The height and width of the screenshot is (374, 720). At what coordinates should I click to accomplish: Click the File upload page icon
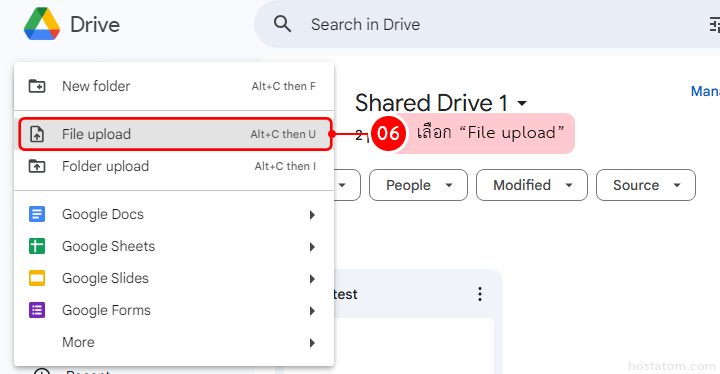coord(37,134)
